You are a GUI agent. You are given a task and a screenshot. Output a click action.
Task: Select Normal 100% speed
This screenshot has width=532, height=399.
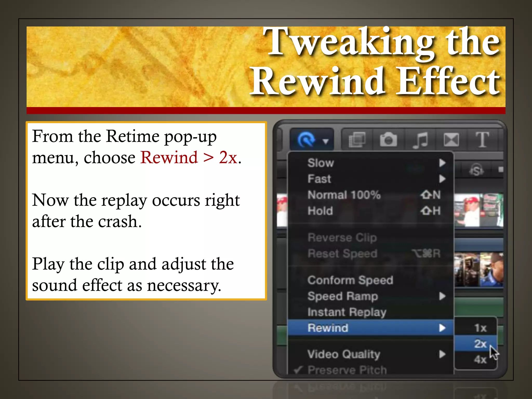(x=371, y=195)
